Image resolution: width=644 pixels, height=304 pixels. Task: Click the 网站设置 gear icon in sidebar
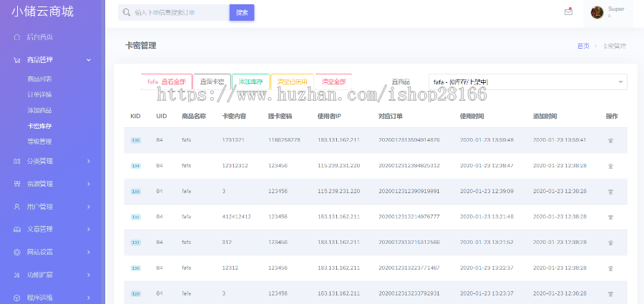point(16,252)
